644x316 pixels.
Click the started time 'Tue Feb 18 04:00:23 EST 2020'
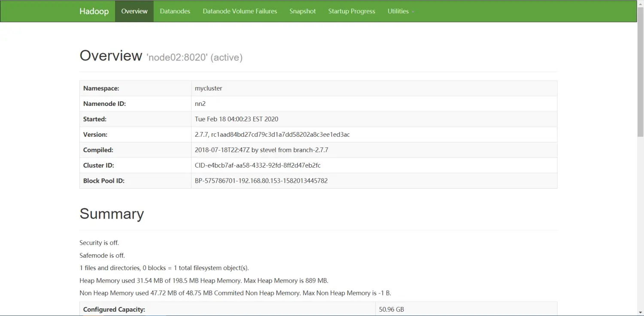pos(237,119)
